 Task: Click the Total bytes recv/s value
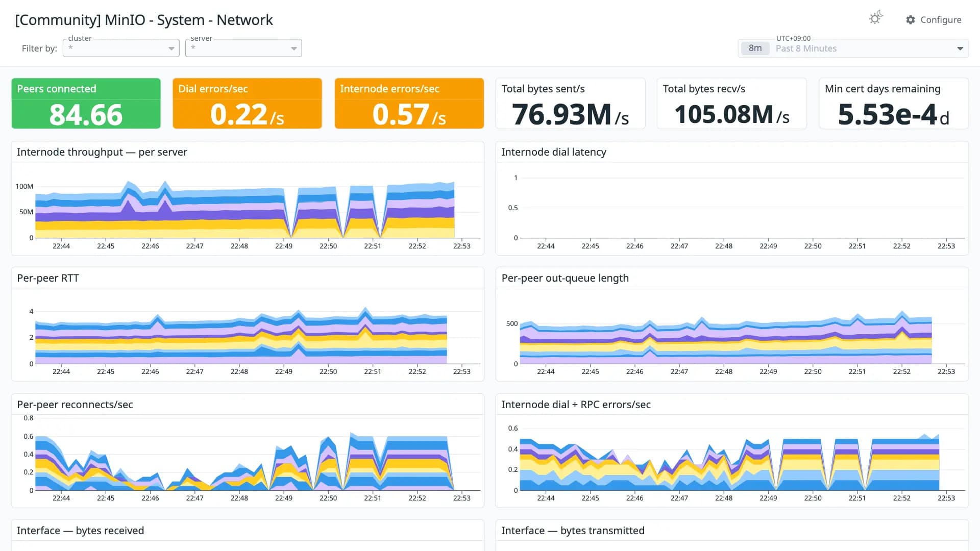732,114
